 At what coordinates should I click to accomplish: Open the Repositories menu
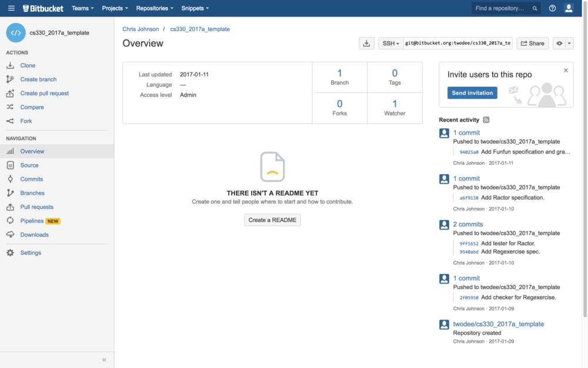[x=154, y=8]
